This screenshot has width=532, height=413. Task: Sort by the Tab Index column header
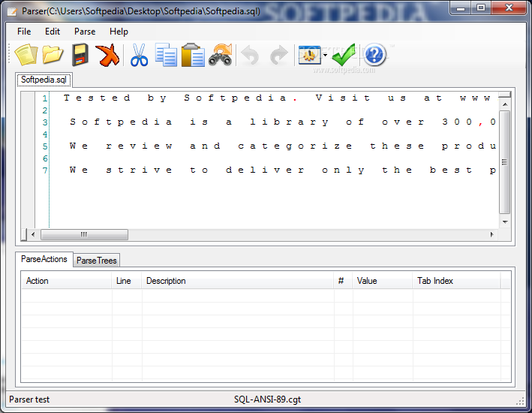tap(456, 281)
